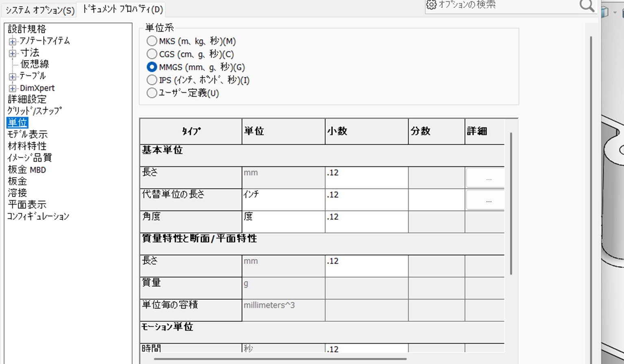
Task: Select グリッド/スナップ in the left tree
Action: pyautogui.click(x=35, y=110)
